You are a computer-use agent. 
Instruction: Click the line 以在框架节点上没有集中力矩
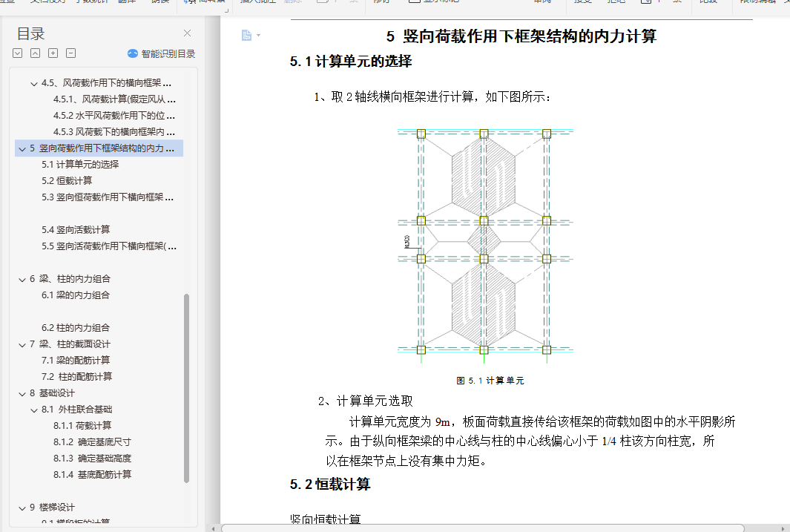406,461
